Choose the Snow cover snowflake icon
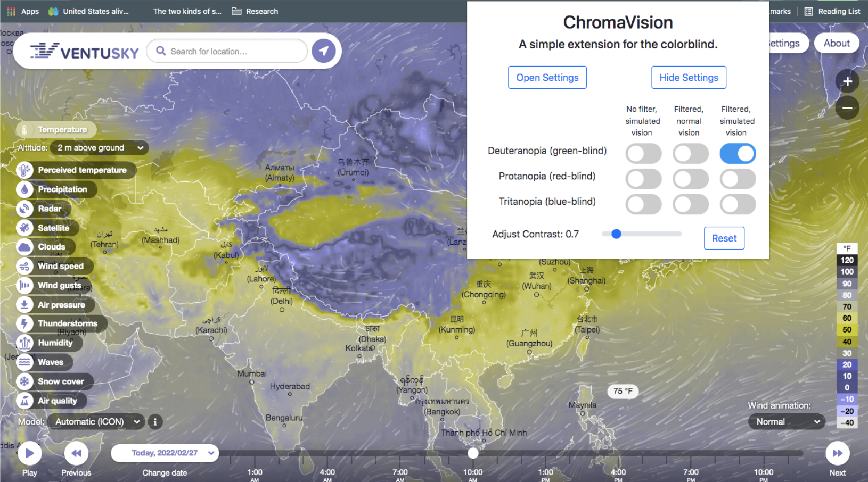 tap(24, 381)
